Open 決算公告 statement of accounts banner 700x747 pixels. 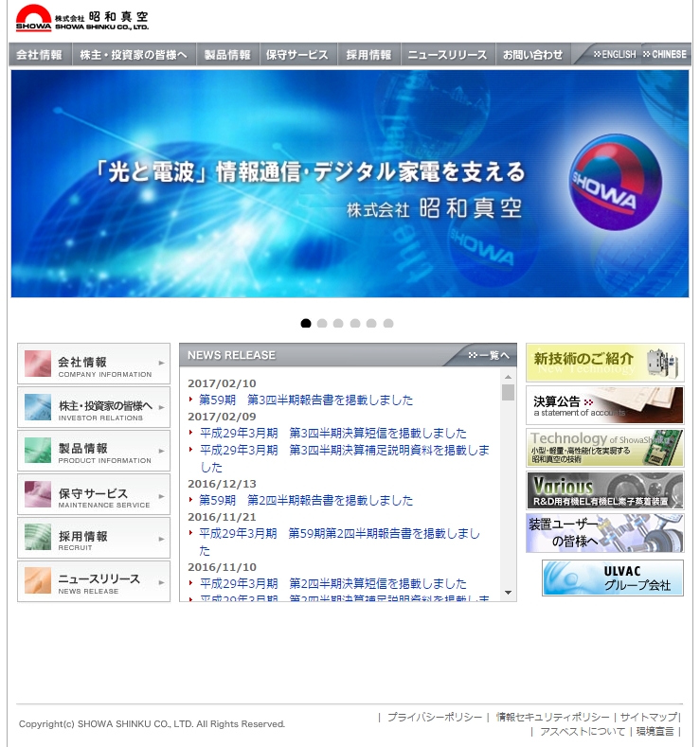pos(604,405)
